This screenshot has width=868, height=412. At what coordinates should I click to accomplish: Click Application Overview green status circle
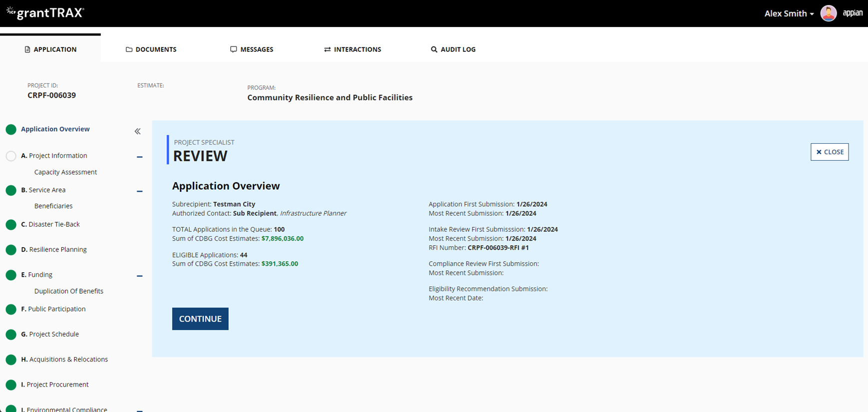tap(11, 130)
